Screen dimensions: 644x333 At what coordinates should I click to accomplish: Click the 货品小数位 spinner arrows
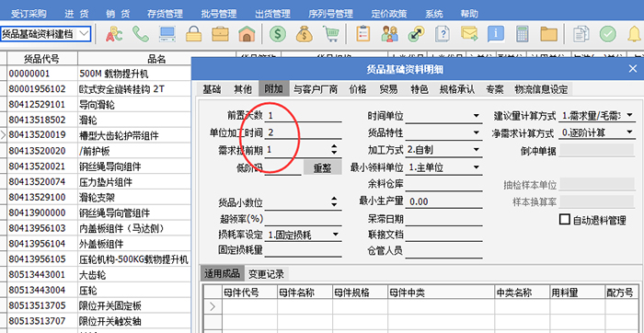tap(334, 202)
